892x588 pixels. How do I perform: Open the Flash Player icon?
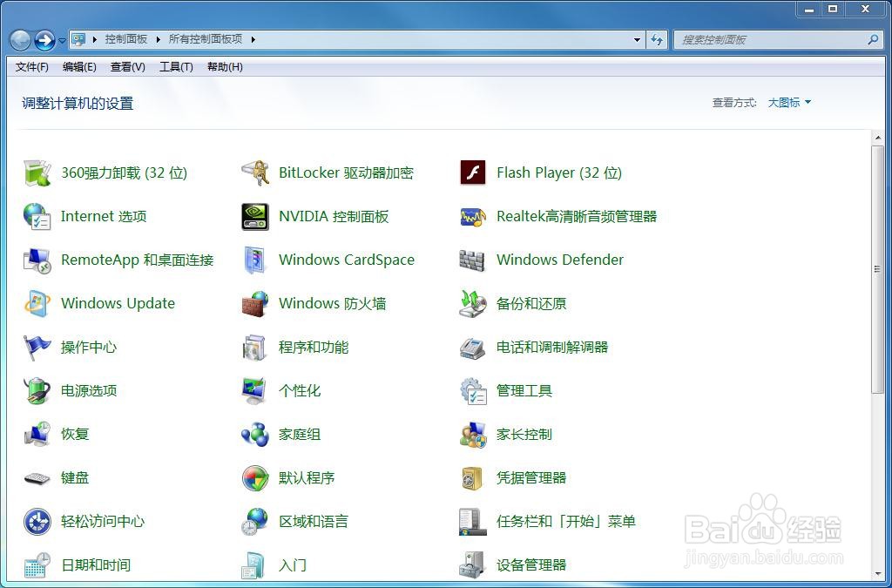tap(473, 172)
